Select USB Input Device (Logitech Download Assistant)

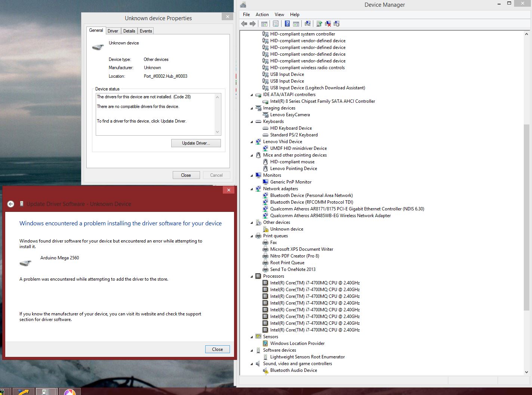[x=318, y=88]
